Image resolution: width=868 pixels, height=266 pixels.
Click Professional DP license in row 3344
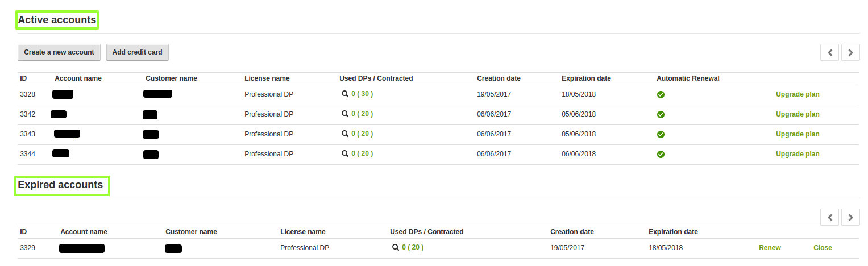(x=269, y=154)
